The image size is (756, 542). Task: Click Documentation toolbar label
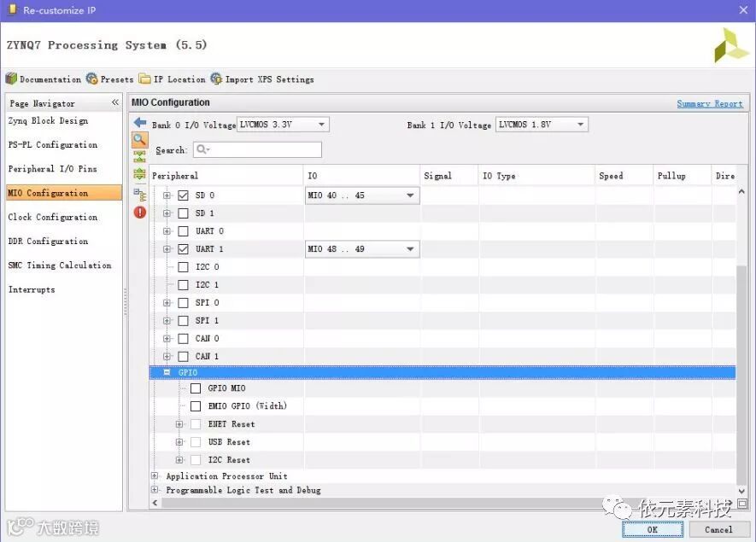point(50,79)
